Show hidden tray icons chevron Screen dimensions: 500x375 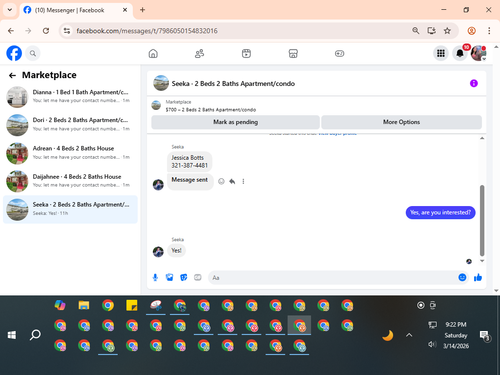point(409,335)
